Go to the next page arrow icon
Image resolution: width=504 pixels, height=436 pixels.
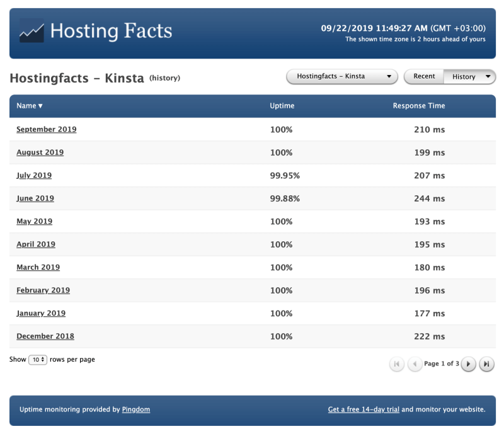[x=468, y=364]
